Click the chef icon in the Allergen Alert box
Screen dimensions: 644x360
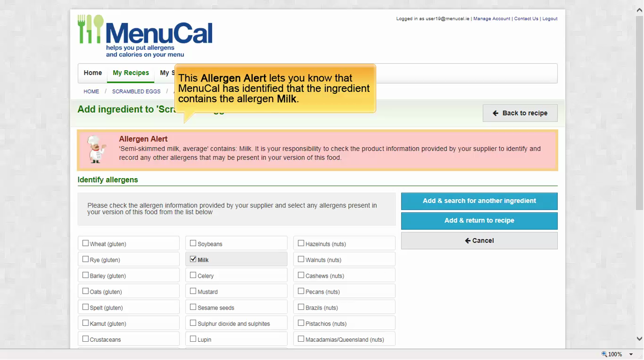coord(97,149)
